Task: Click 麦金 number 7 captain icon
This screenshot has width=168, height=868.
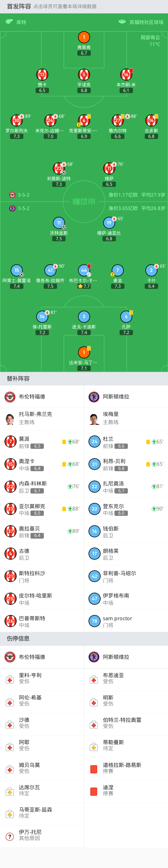Action: (118, 270)
